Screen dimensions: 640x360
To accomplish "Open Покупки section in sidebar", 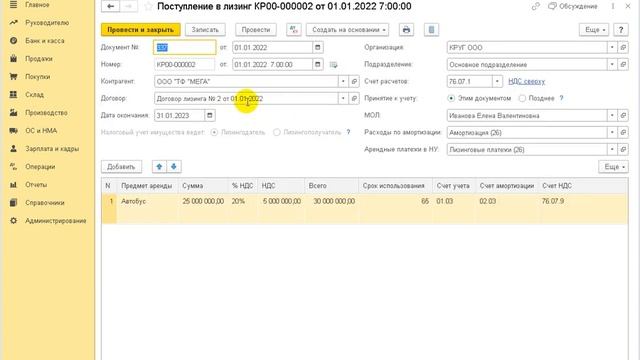I will [x=38, y=77].
